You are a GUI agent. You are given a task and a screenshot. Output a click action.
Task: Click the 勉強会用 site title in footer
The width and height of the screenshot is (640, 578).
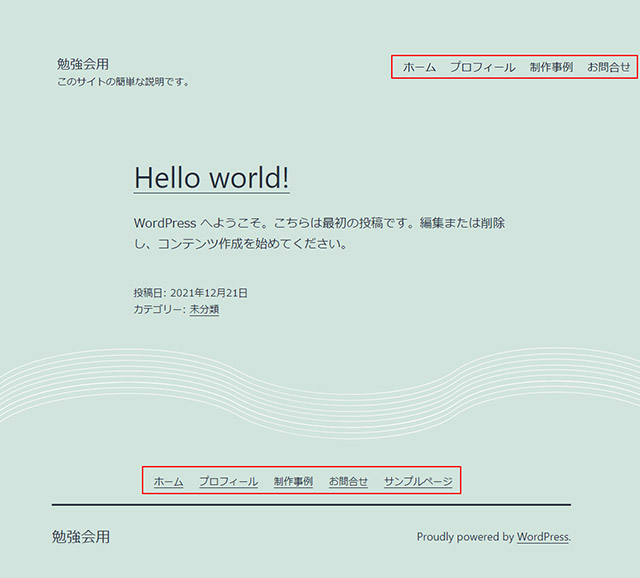coord(81,537)
